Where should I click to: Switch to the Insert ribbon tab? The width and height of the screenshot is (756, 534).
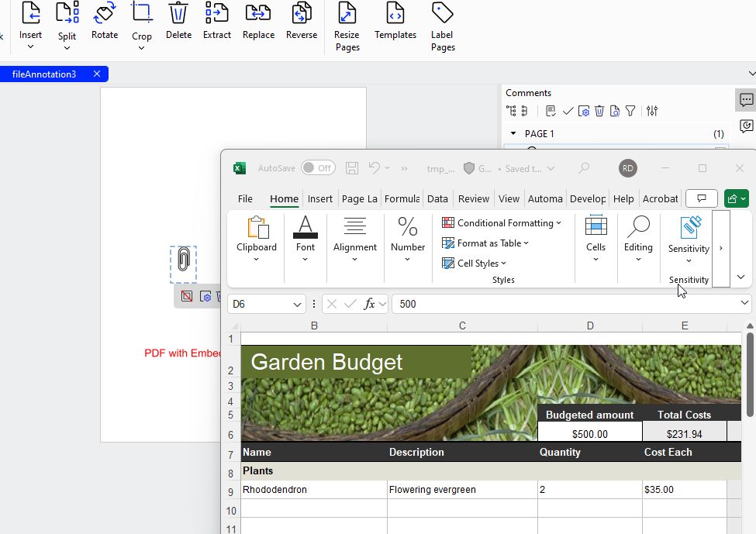pyautogui.click(x=319, y=199)
